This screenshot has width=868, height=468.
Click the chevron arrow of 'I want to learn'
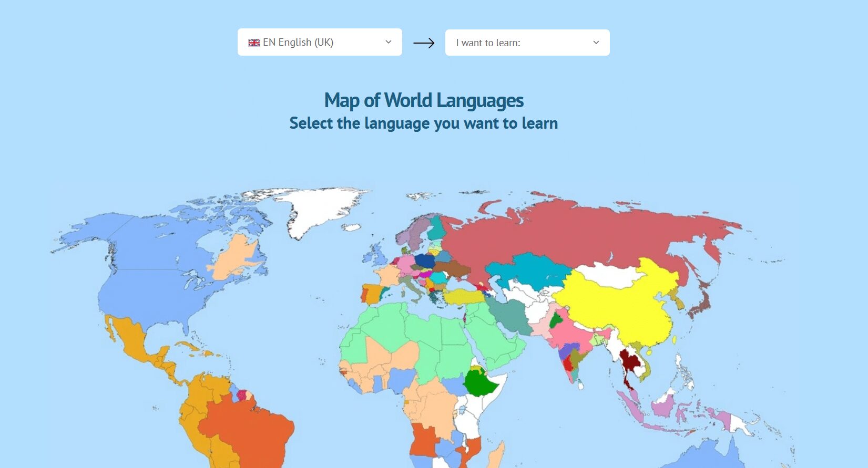click(596, 43)
